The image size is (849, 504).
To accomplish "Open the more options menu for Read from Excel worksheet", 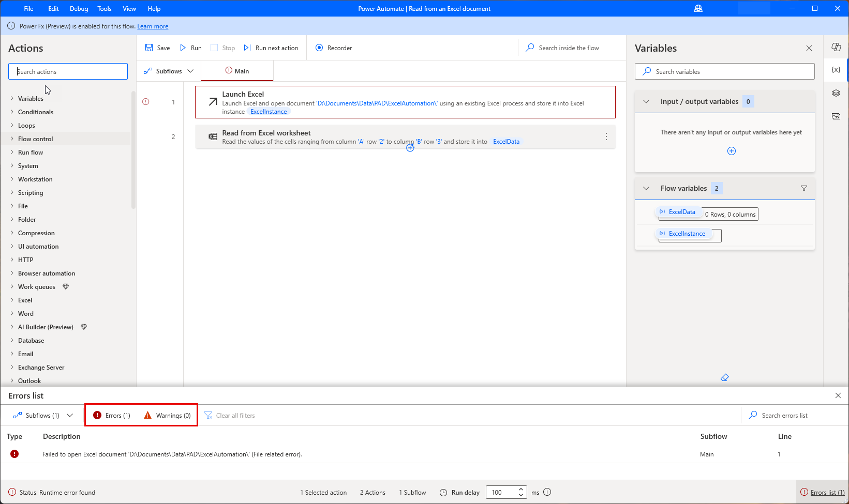I will click(x=606, y=136).
